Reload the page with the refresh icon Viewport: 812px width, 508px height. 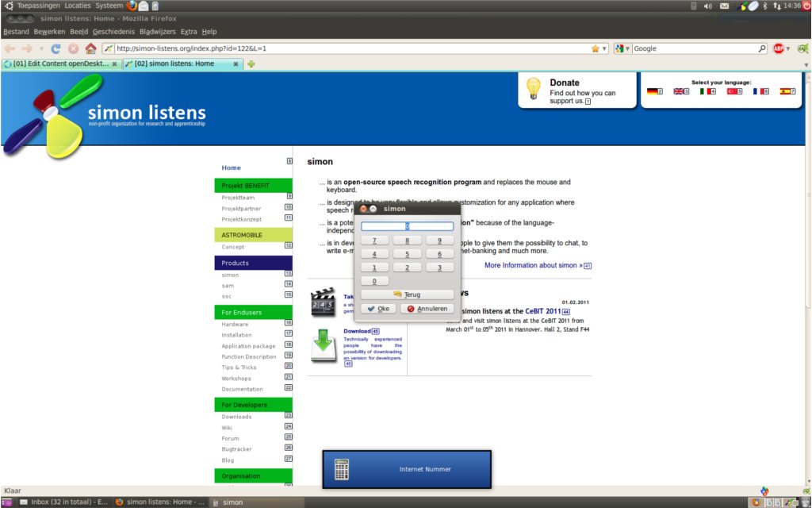[56, 48]
